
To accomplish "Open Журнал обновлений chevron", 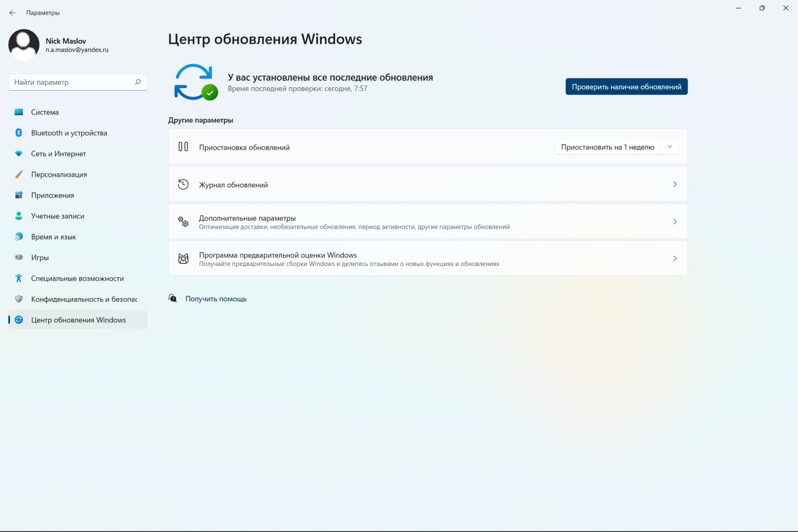I will tap(675, 184).
